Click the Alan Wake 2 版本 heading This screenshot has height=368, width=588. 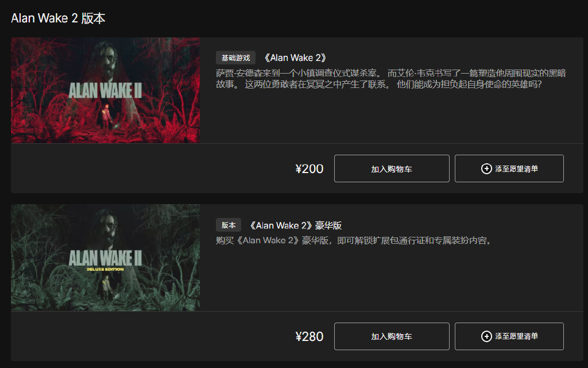click(x=58, y=18)
